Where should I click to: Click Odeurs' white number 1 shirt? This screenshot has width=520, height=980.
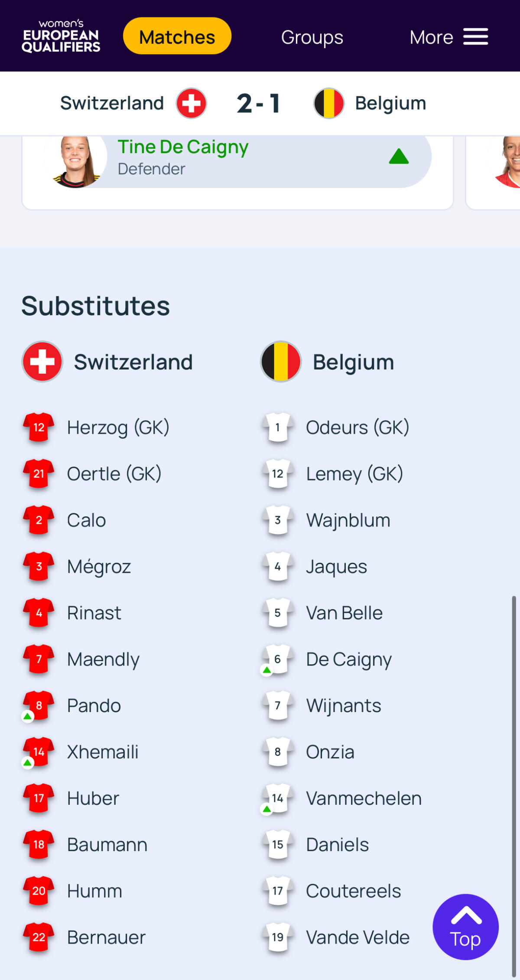(278, 427)
